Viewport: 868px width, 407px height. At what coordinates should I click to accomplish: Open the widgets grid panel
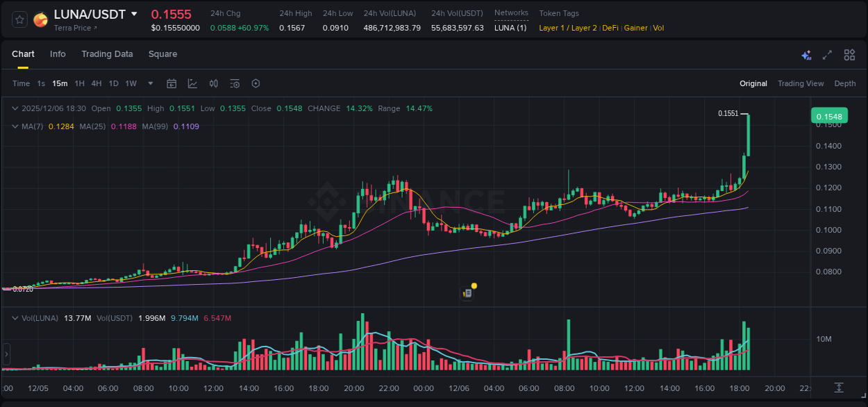(x=849, y=54)
